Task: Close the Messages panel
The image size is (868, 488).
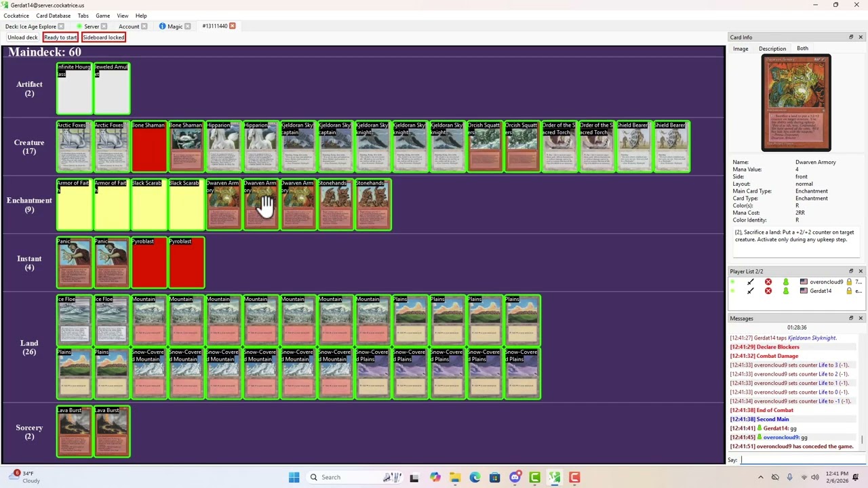Action: (861, 319)
